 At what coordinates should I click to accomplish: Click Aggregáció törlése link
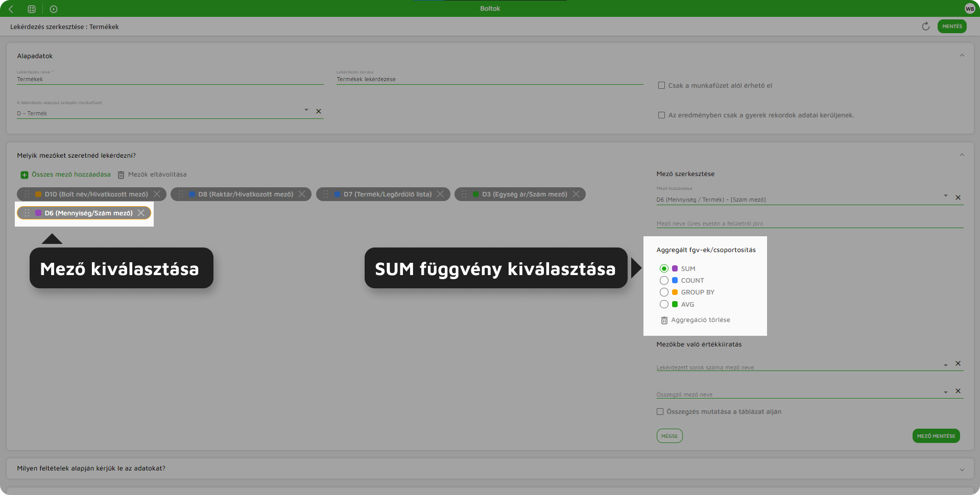coord(701,320)
